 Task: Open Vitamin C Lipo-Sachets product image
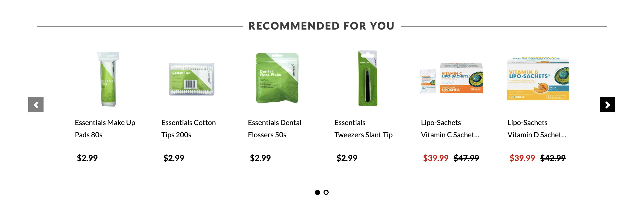pos(452,78)
